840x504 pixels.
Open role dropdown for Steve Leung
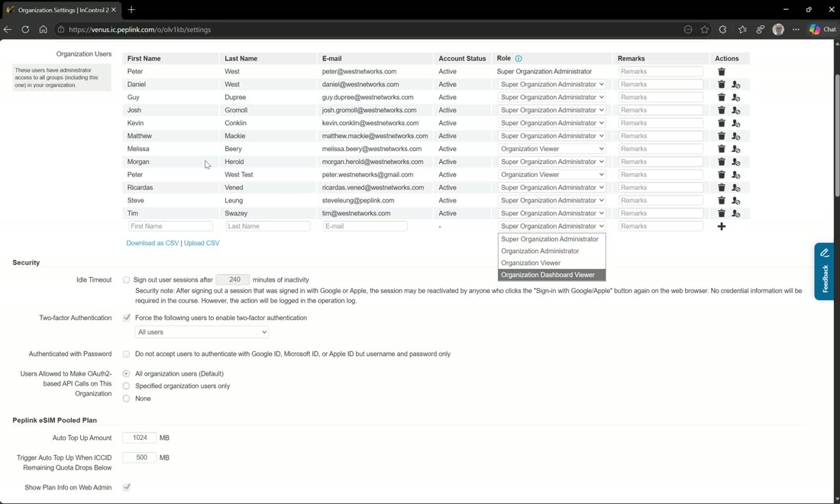(x=552, y=200)
